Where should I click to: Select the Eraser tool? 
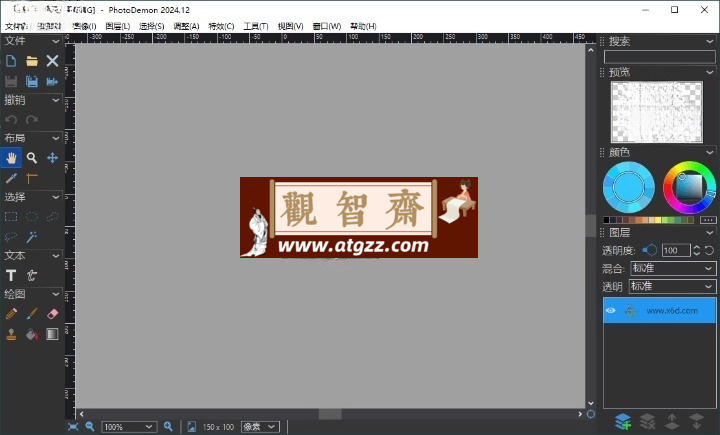point(52,314)
